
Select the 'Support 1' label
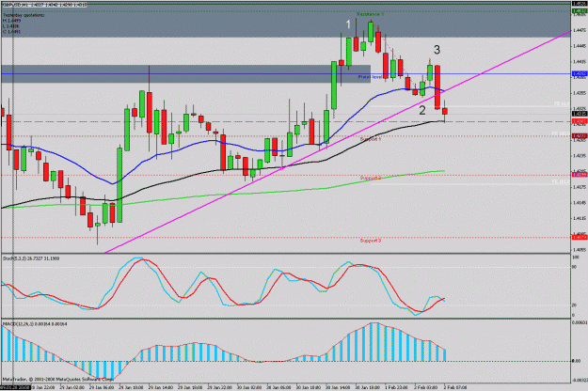(x=371, y=139)
